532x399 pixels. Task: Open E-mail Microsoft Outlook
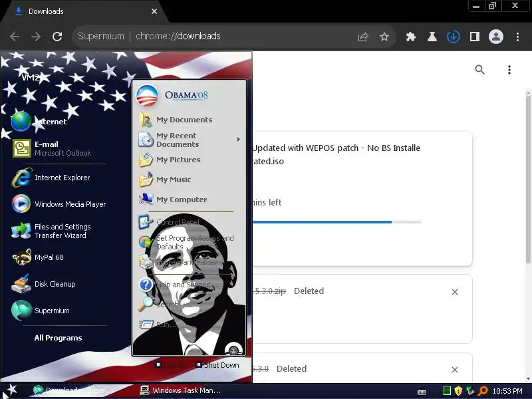52,148
